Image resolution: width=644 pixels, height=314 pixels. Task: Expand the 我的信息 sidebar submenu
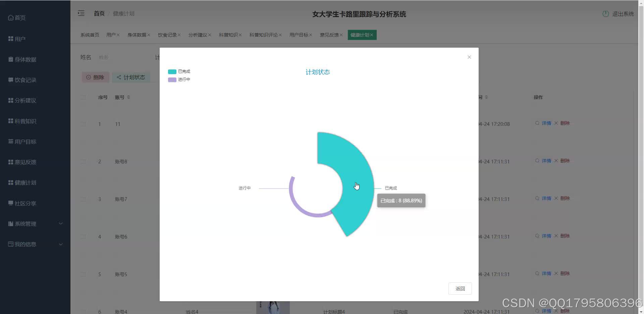(x=35, y=244)
